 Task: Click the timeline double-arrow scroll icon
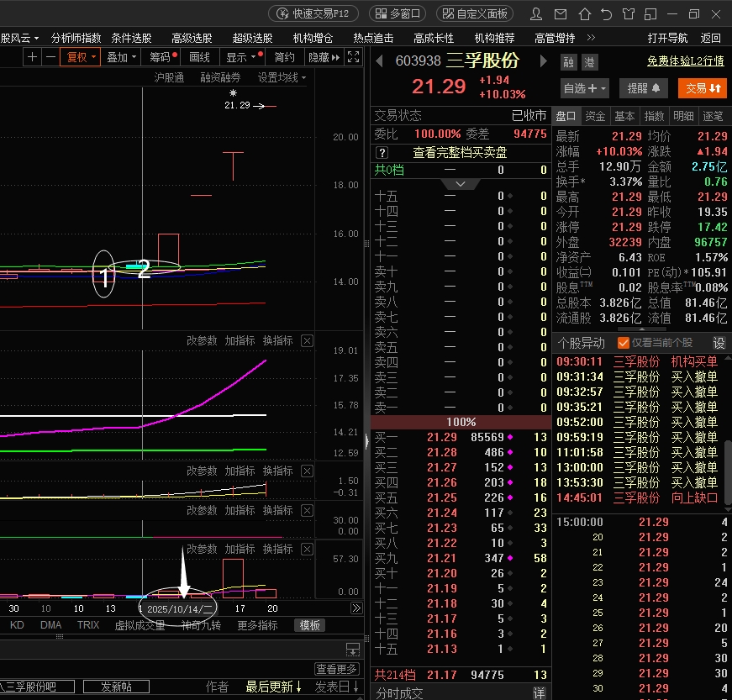coord(356,608)
